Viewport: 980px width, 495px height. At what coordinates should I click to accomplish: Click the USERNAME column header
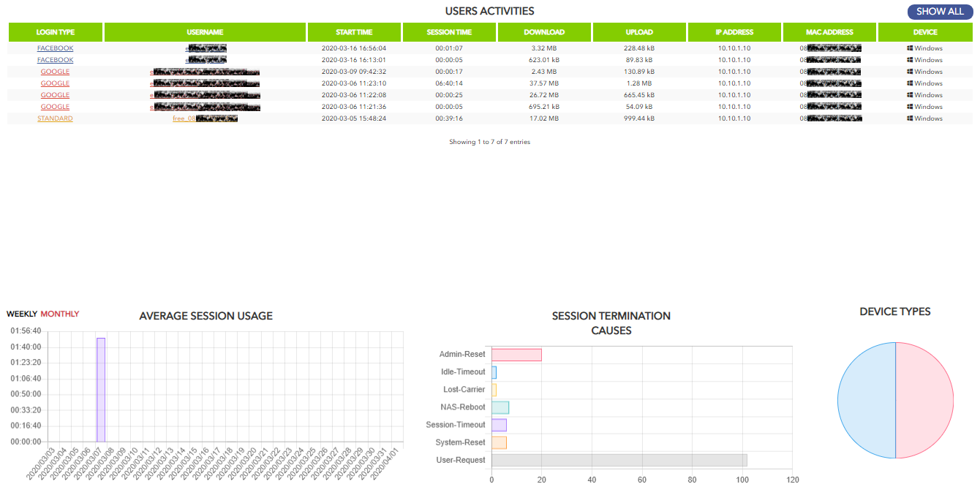tap(206, 31)
